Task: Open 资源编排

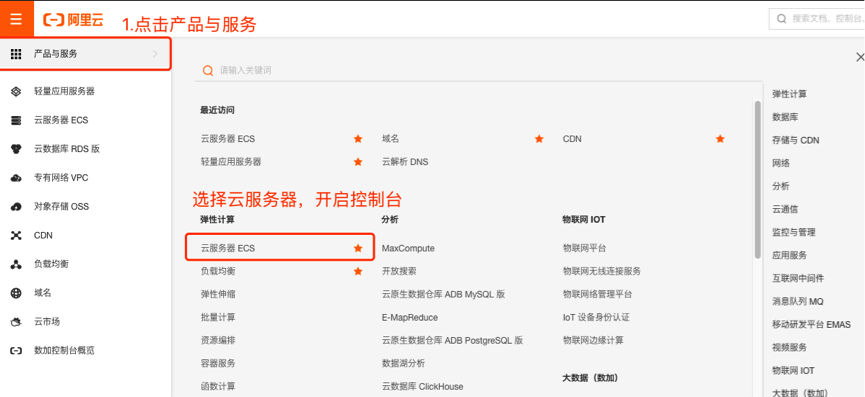Action: click(218, 341)
